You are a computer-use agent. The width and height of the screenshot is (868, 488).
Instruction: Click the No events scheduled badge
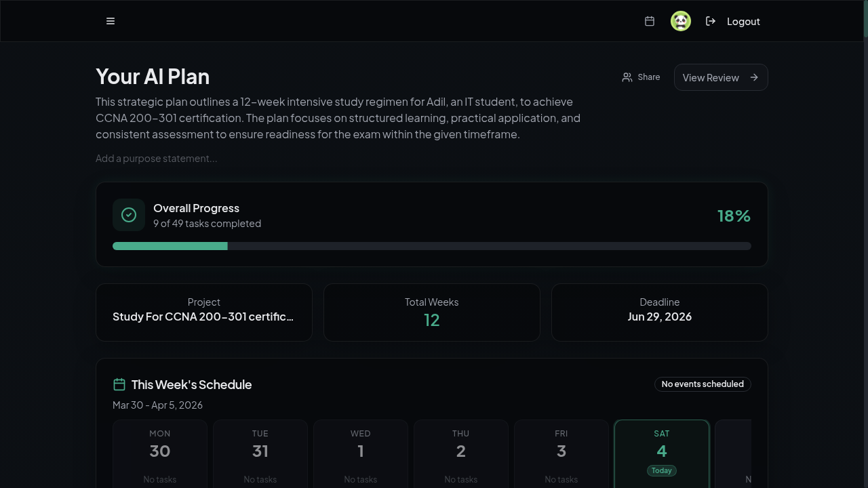pos(703,384)
